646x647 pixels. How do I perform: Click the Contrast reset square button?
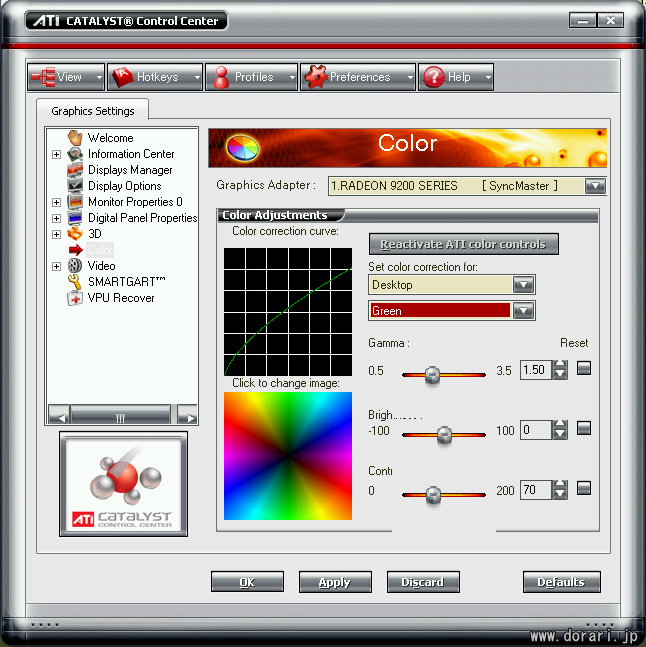[x=584, y=488]
